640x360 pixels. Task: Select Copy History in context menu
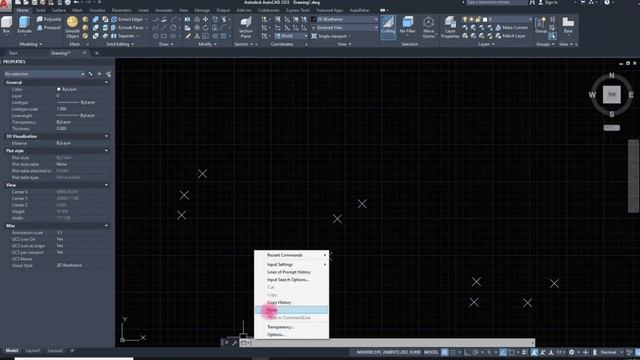point(291,302)
